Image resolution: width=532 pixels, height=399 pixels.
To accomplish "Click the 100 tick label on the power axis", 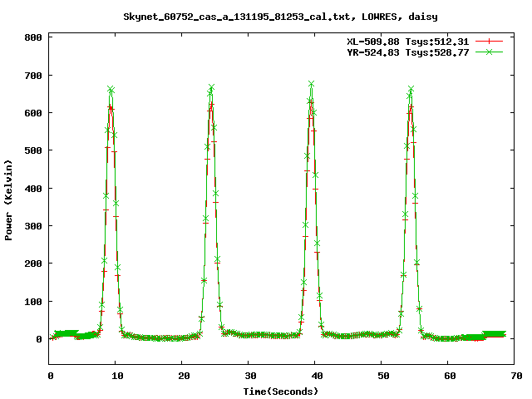I will point(33,302).
